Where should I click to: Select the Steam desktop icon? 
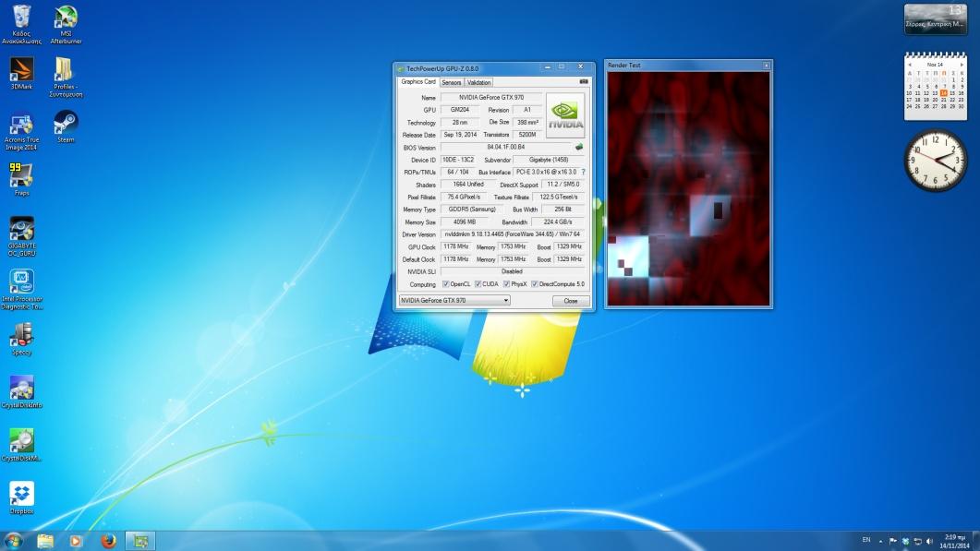coord(66,126)
